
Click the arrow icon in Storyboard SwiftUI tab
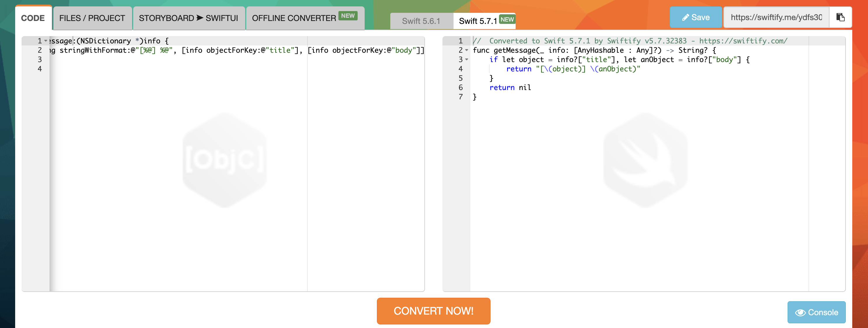coord(200,17)
